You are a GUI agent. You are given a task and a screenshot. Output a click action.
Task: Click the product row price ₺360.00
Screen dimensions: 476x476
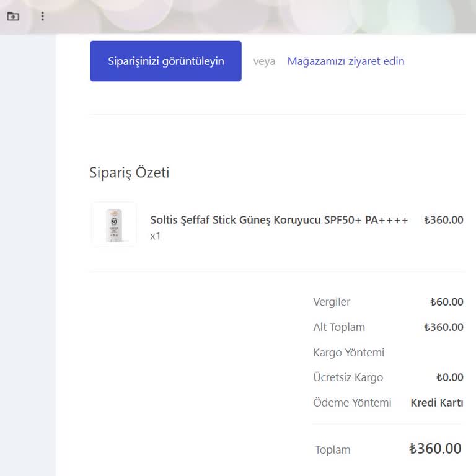443,220
